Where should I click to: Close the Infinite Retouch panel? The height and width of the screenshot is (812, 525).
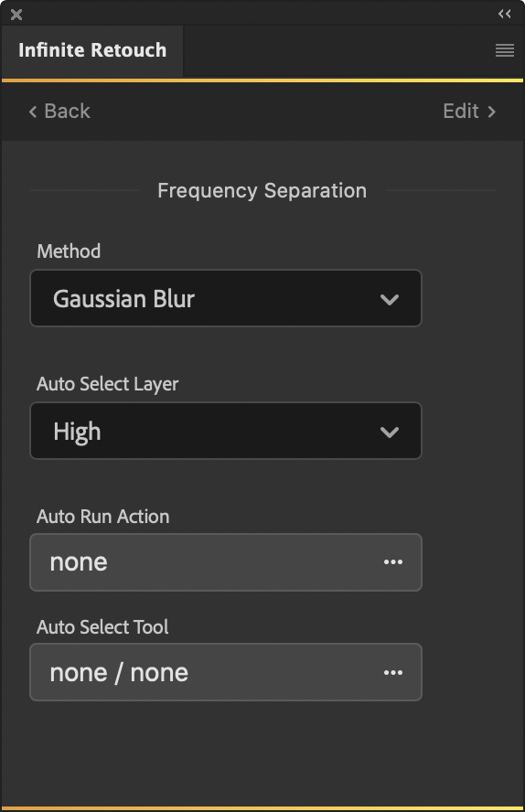16,15
